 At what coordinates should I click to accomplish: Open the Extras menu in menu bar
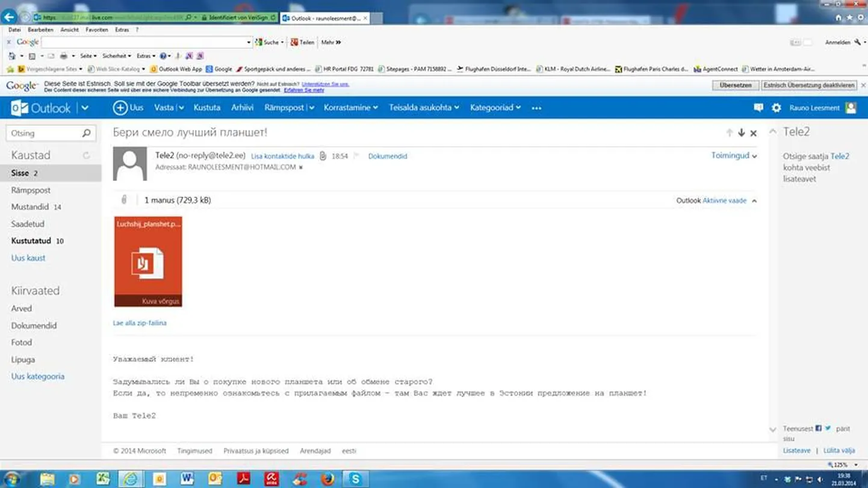click(x=122, y=29)
